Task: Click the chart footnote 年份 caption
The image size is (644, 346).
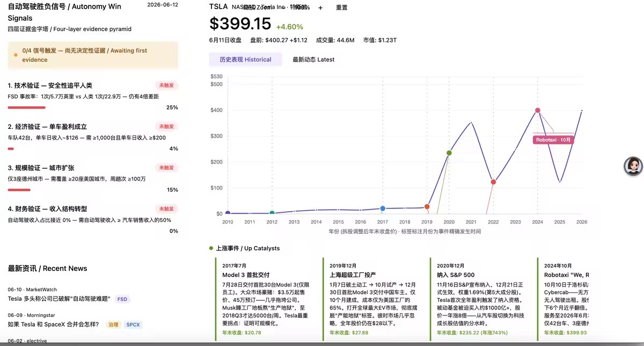Action: click(x=405, y=231)
